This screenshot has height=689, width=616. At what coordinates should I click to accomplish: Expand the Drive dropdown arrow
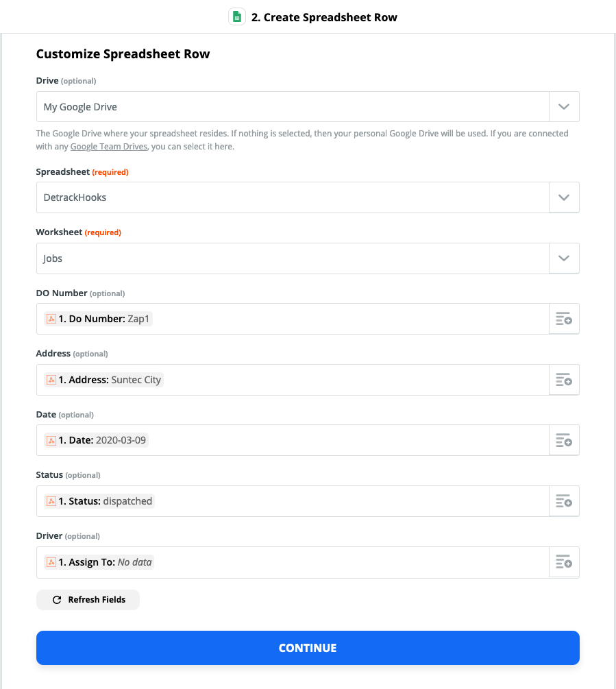[x=564, y=107]
